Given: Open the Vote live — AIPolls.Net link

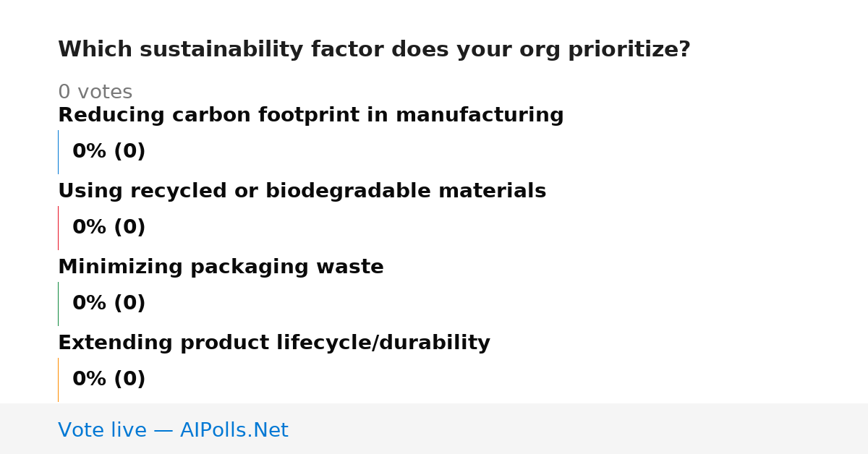Looking at the screenshot, I should (x=173, y=430).
